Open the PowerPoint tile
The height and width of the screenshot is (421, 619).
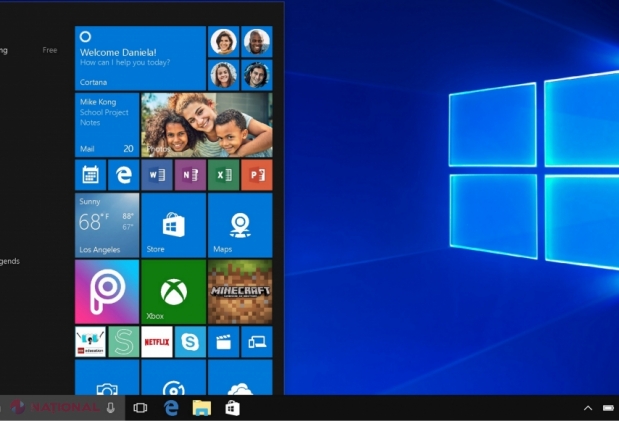[257, 175]
